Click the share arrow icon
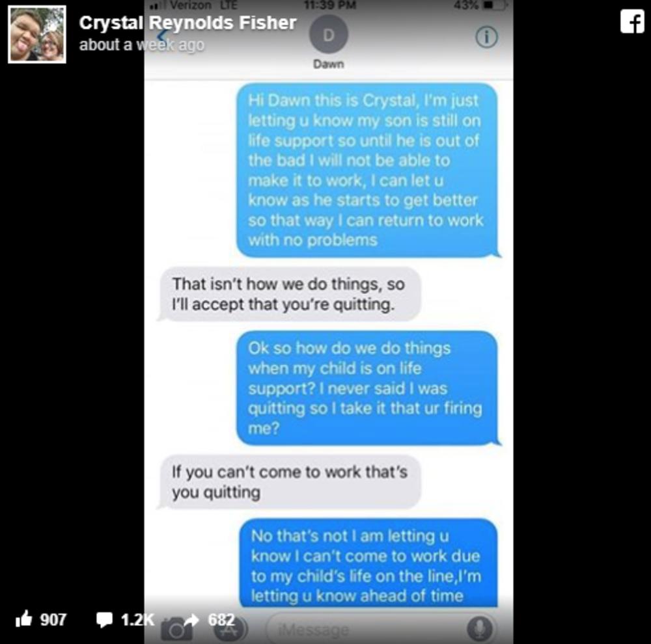651x644 pixels. [x=191, y=620]
